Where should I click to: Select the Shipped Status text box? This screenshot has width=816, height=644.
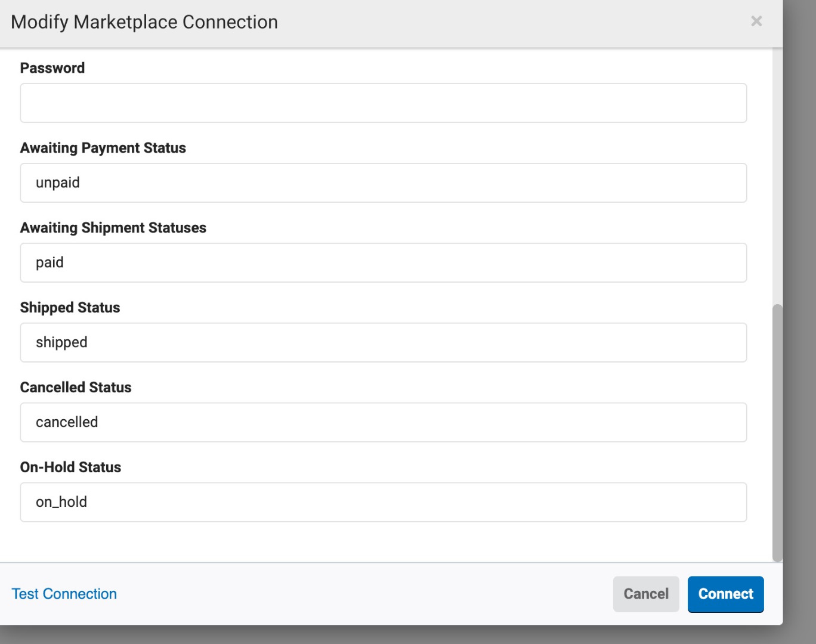pyautogui.click(x=383, y=343)
